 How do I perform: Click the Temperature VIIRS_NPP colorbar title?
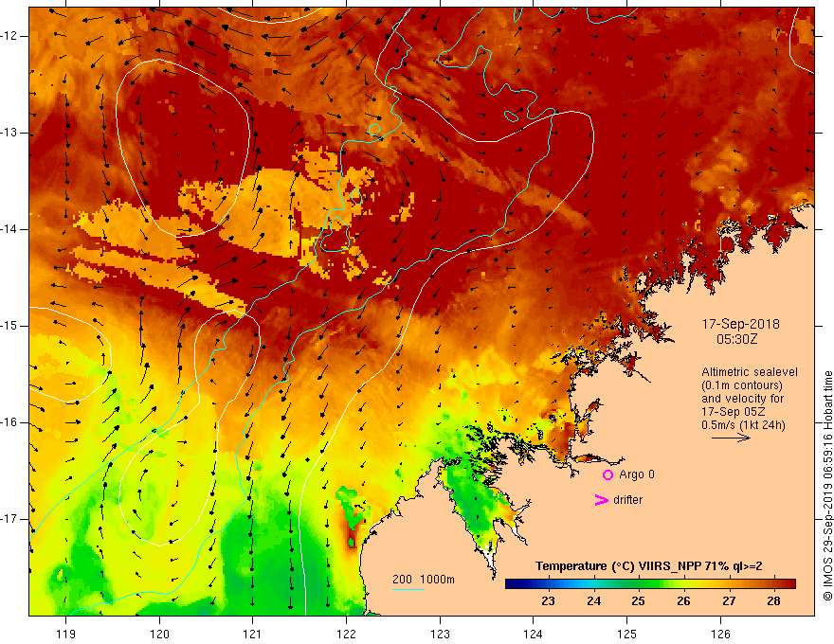pos(649,566)
